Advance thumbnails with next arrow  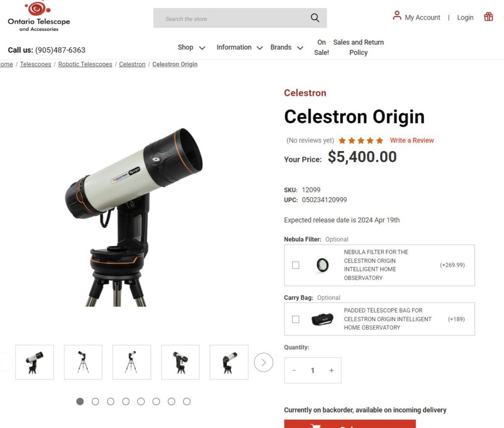tap(263, 363)
